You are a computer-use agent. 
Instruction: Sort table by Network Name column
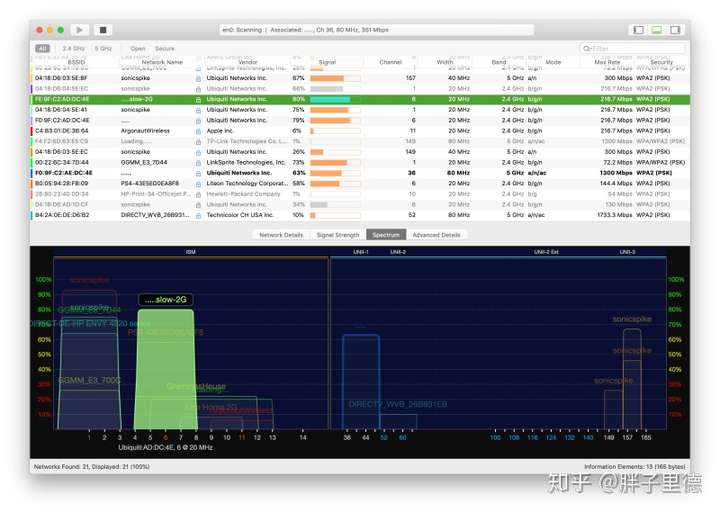[162, 62]
